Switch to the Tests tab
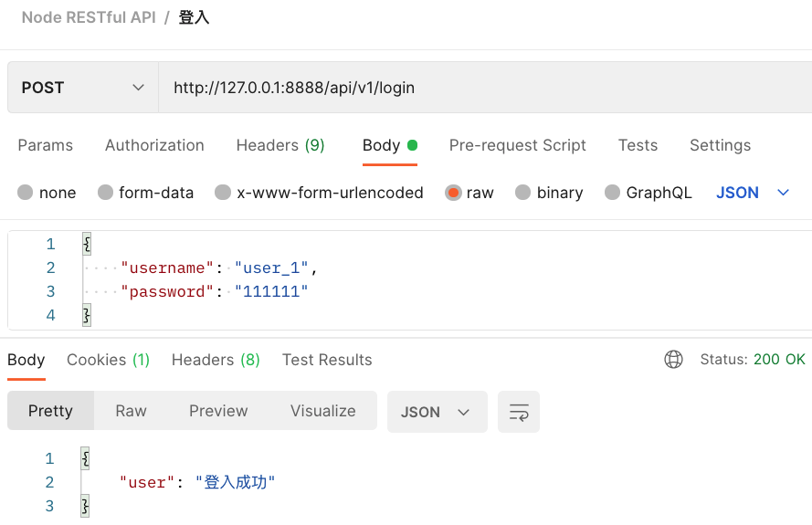 pos(638,145)
